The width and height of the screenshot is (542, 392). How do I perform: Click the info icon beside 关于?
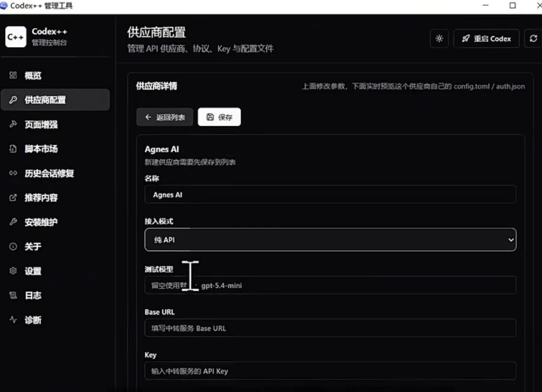pyautogui.click(x=13, y=246)
